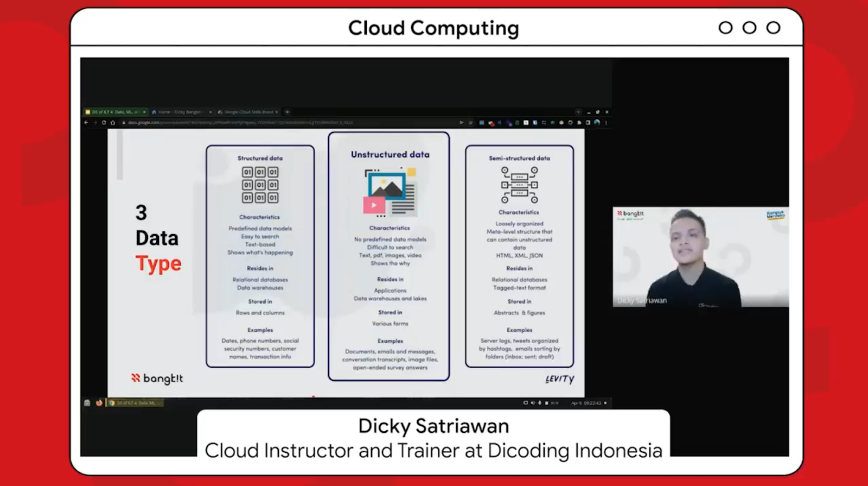Viewport: 868px width, 486px height.
Task: Click the bangkit logo on the slide
Action: (x=157, y=378)
